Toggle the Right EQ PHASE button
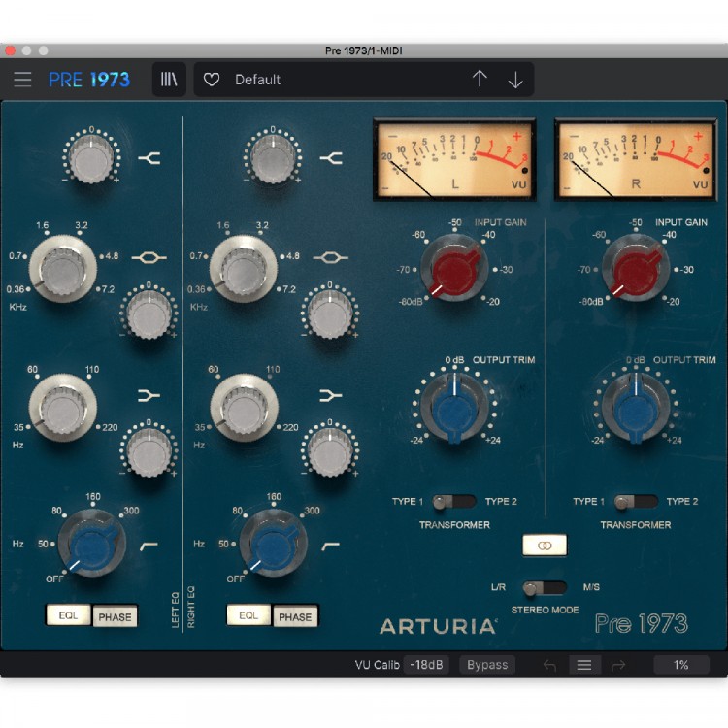 295,616
